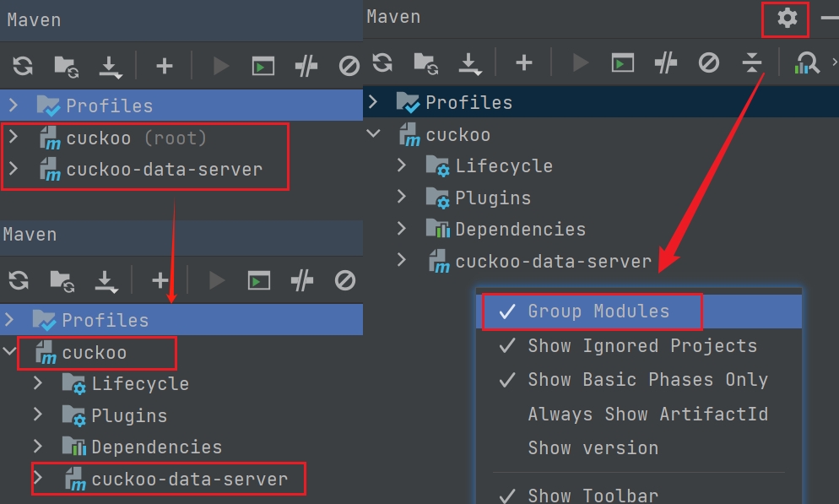Show dependencies diagram icon in right panel

[x=807, y=63]
